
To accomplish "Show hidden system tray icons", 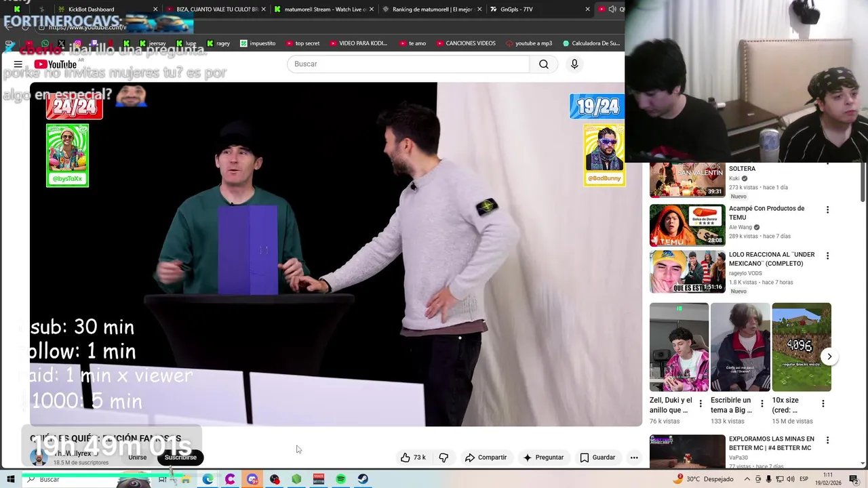I will (x=747, y=479).
